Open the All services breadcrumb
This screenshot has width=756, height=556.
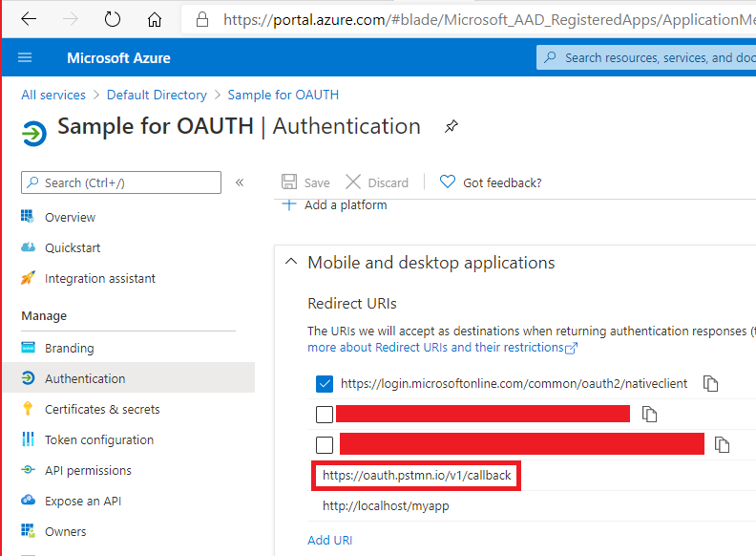coord(53,96)
